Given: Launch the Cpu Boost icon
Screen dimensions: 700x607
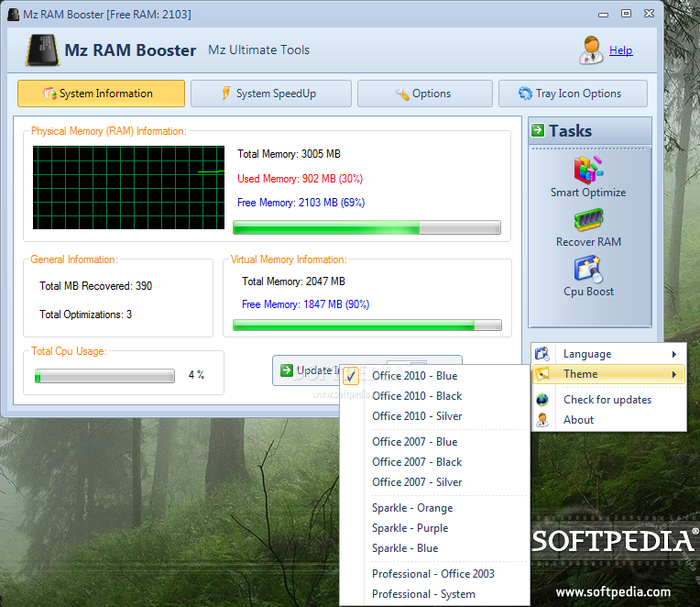Looking at the screenshot, I should point(588,269).
